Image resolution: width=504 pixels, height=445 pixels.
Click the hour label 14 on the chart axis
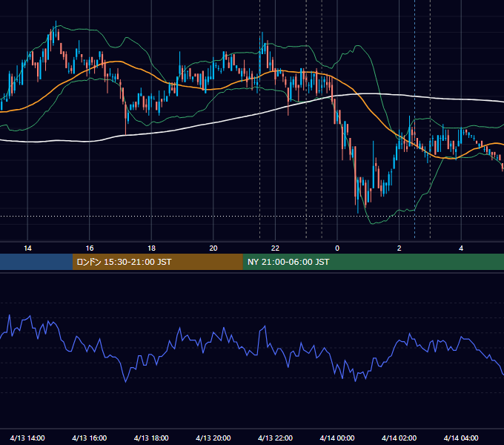27,248
